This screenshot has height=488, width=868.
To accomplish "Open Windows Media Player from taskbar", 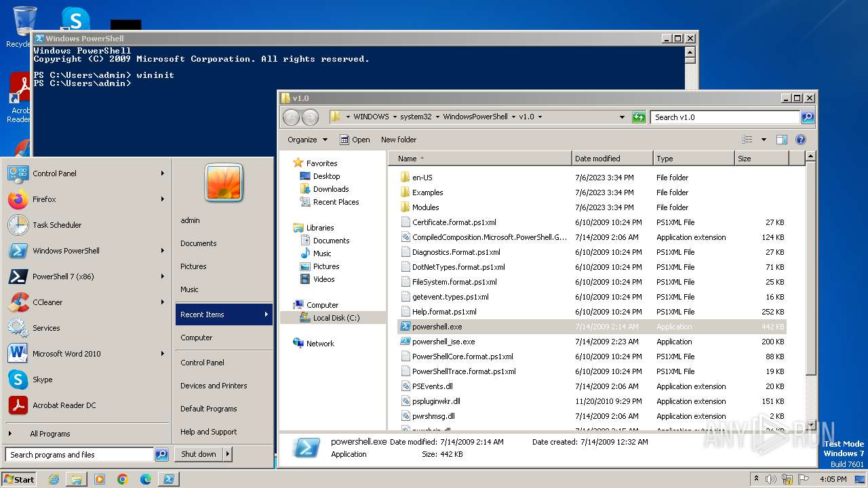I will 100,479.
